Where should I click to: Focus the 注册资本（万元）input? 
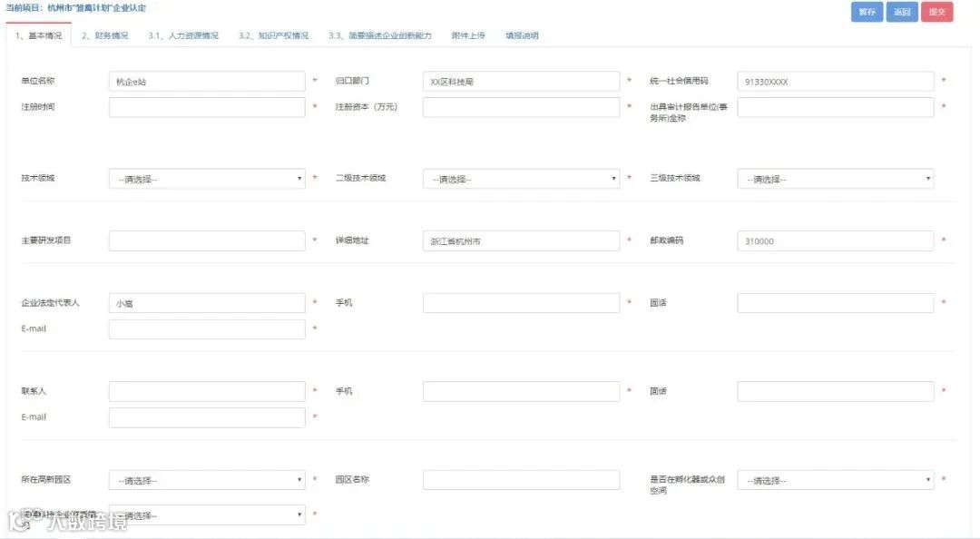pyautogui.click(x=521, y=107)
